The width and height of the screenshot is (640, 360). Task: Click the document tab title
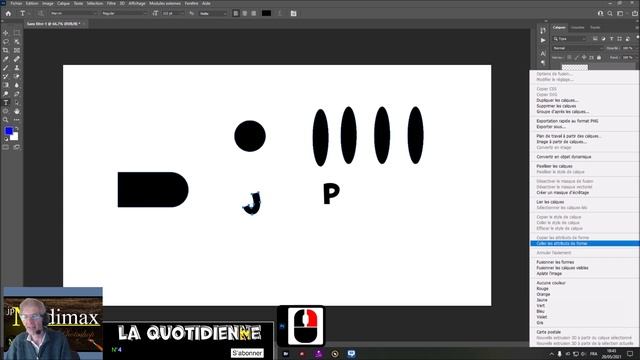point(53,24)
